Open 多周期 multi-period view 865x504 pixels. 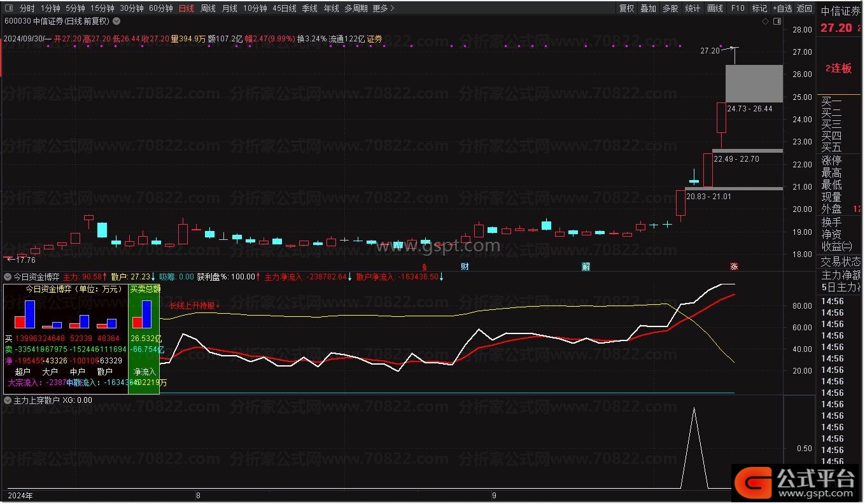pyautogui.click(x=356, y=9)
